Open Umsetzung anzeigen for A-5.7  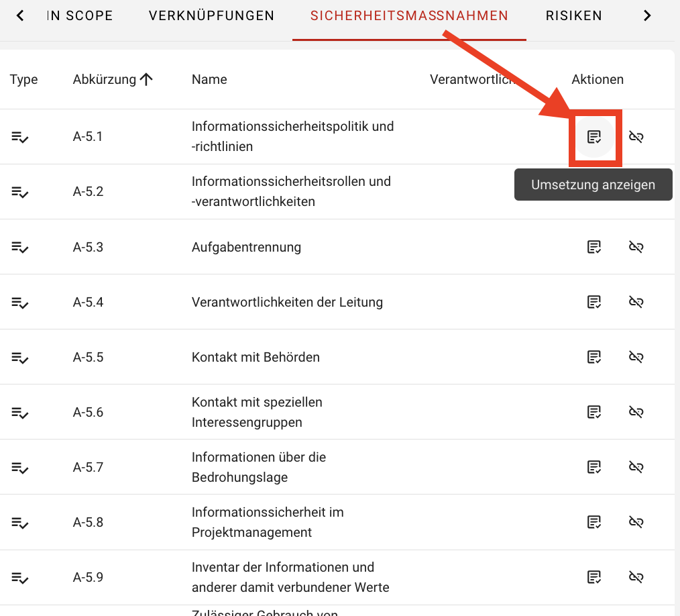tap(593, 466)
